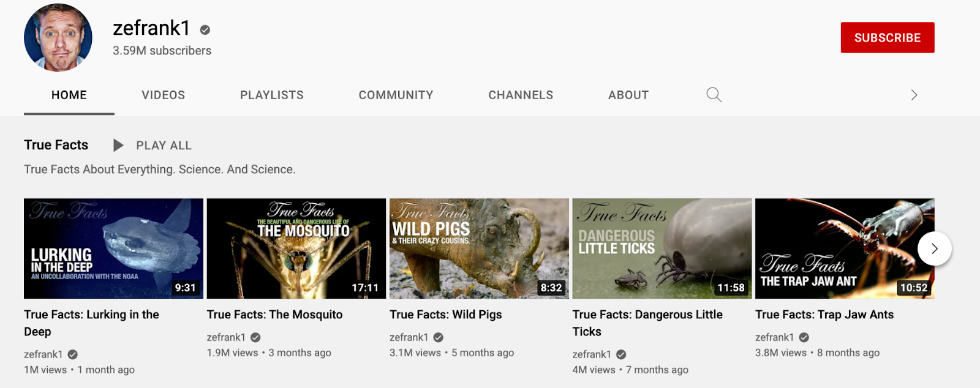Click the 10:52 duration badge
Image resolution: width=980 pixels, height=388 pixels.
tap(914, 288)
